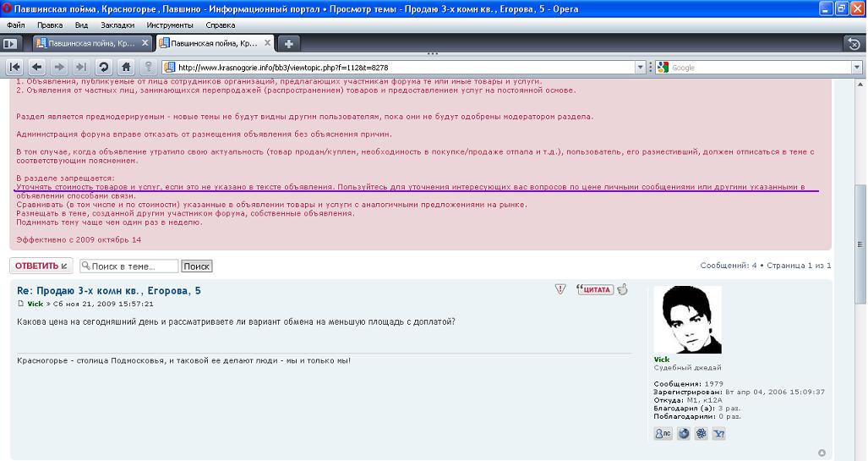868x461 pixels.
Task: Expand the address bar history dropdown
Action: click(640, 68)
